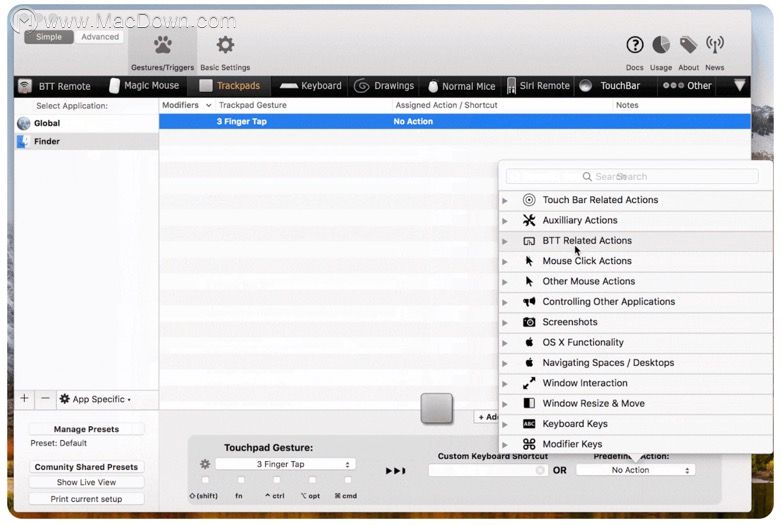Click the Touchpad Gesture gear icon
782x525 pixels.
(205, 464)
